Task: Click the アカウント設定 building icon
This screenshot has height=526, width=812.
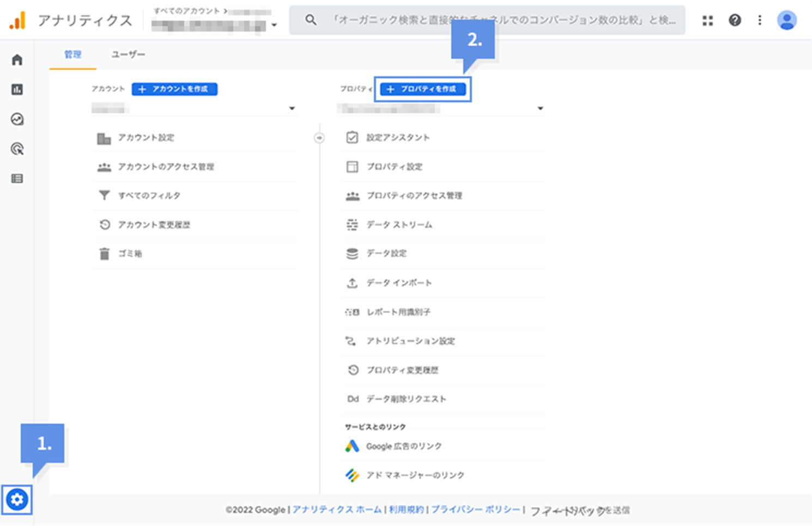Action: click(104, 138)
